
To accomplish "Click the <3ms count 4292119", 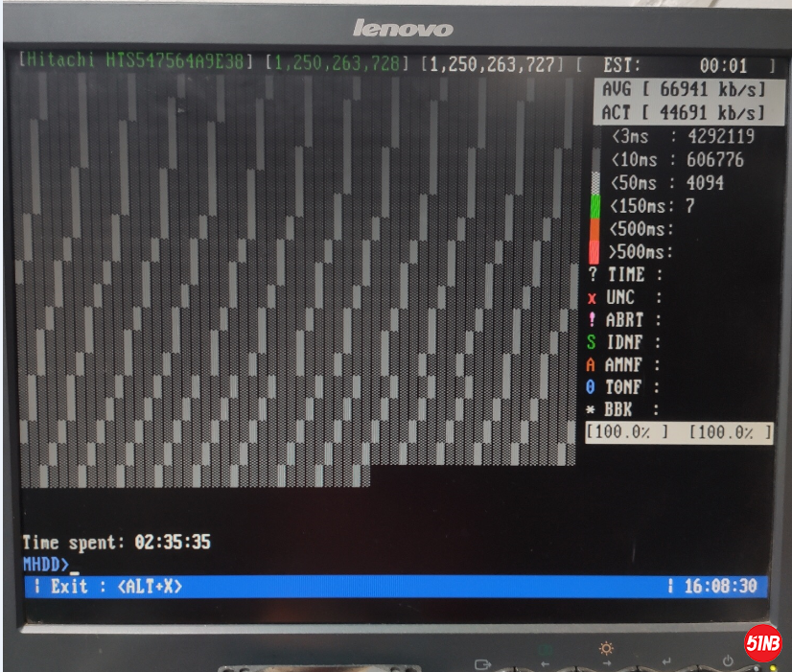I will (721, 136).
